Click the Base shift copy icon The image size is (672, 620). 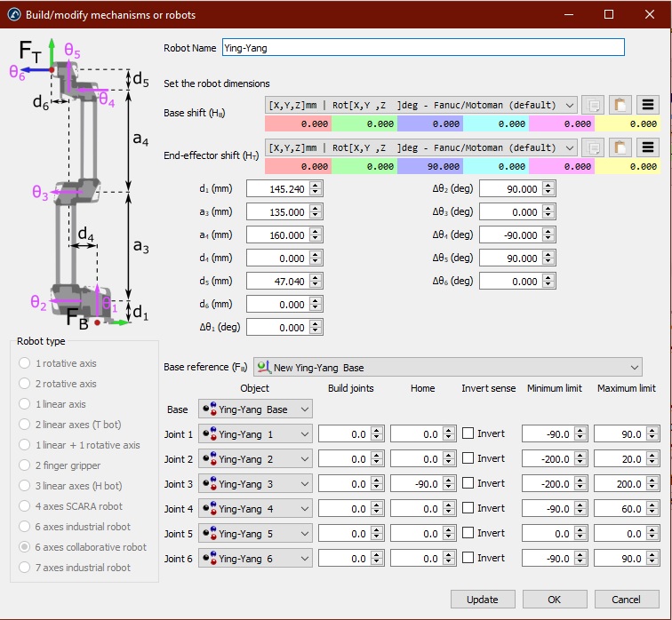(594, 105)
